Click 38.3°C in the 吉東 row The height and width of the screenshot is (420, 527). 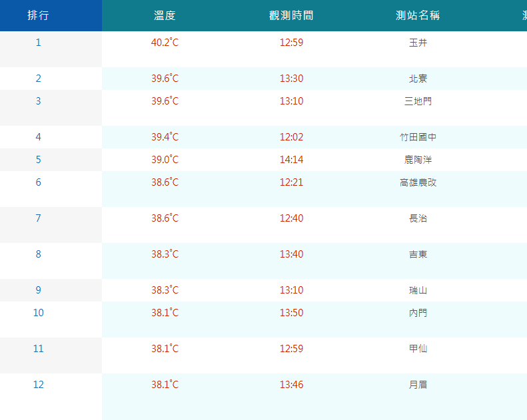click(165, 254)
